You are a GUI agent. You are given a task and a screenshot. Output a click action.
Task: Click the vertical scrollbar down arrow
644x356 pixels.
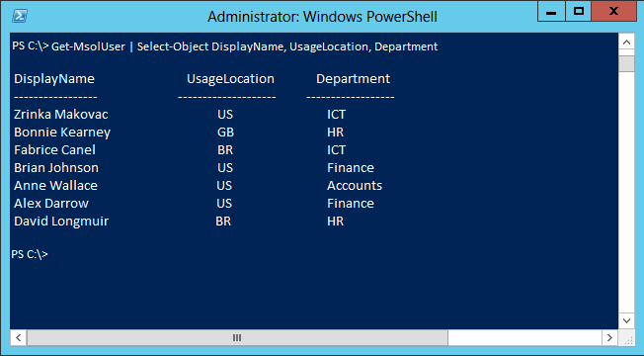tap(627, 320)
